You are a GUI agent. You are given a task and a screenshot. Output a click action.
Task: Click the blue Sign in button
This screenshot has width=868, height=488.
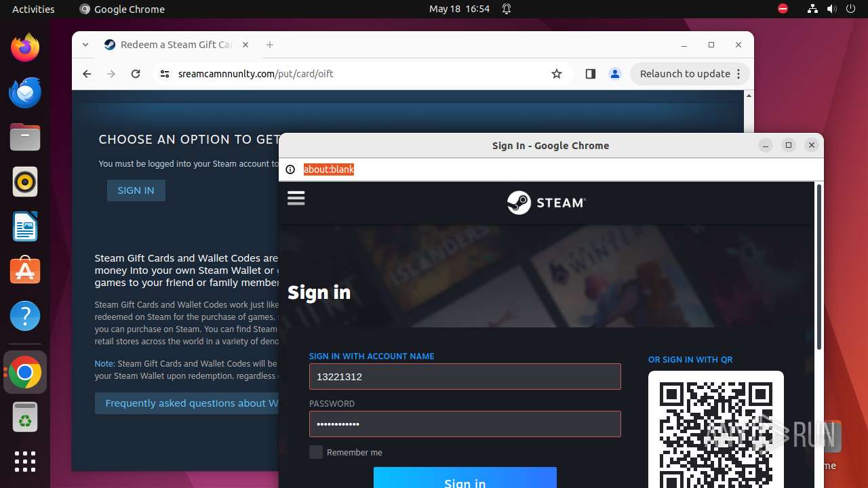[465, 478]
